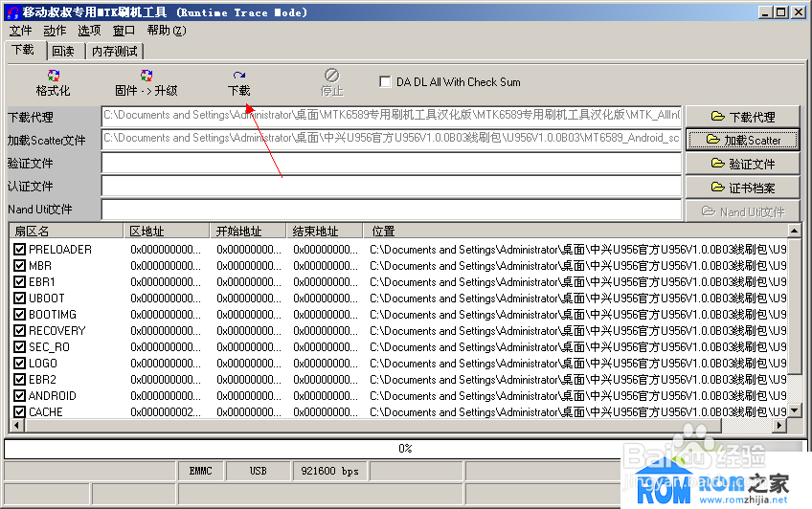Click the 认证文件 input field
This screenshot has width=812, height=509.
(392, 187)
